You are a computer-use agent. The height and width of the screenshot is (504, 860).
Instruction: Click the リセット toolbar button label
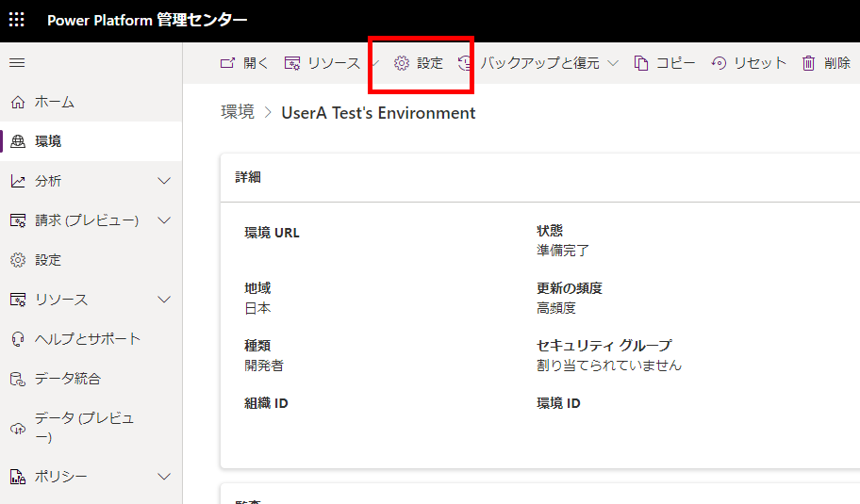(x=760, y=63)
